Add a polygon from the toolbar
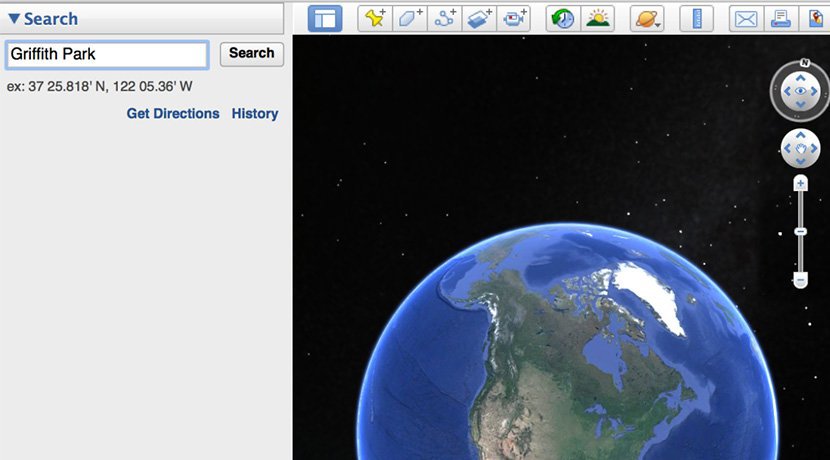 click(410, 19)
